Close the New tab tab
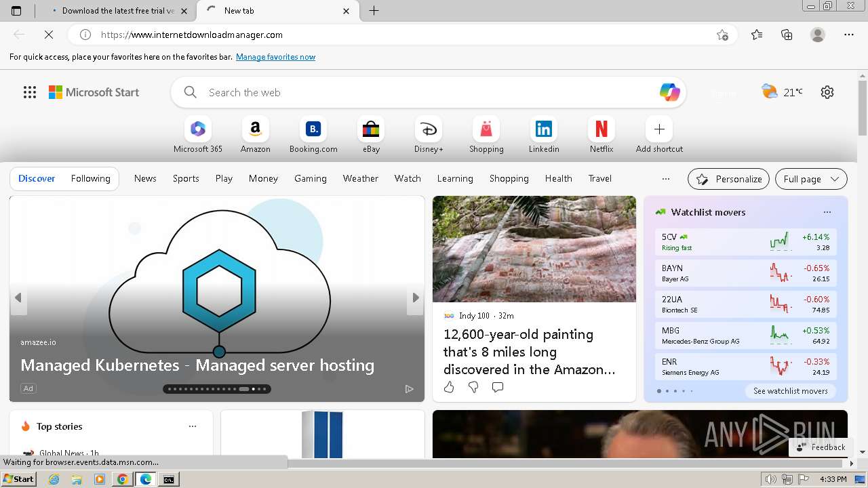868x488 pixels. coord(347,11)
